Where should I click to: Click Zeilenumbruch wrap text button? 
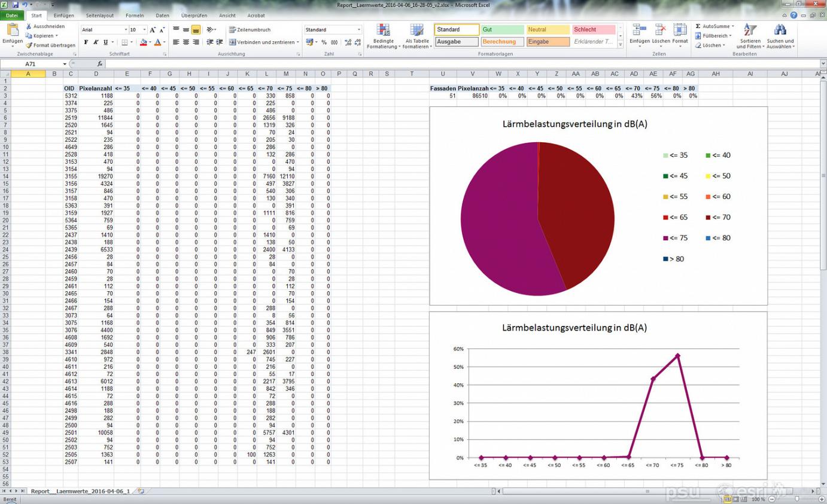250,29
